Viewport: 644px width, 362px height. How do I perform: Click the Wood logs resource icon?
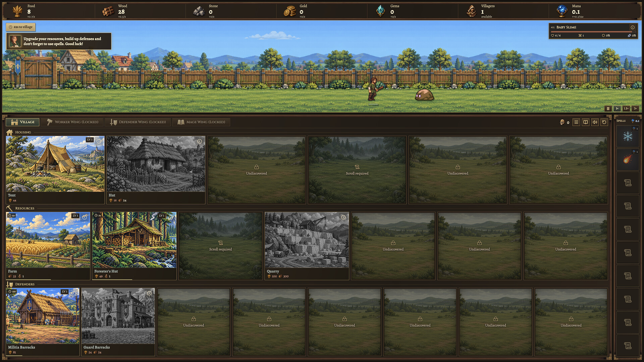pos(108,11)
